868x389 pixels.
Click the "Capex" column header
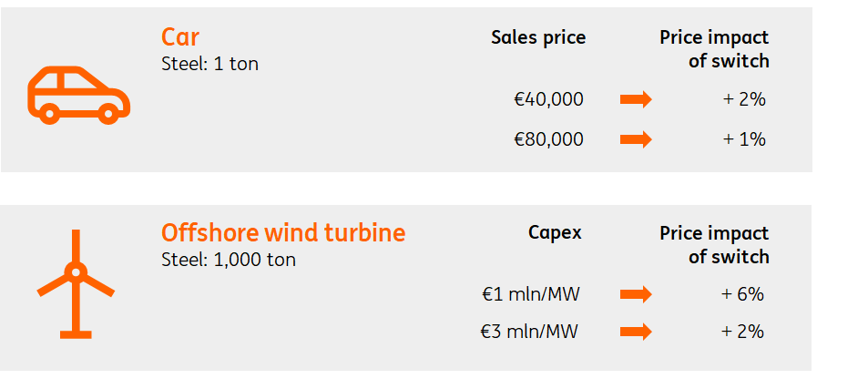(x=555, y=232)
